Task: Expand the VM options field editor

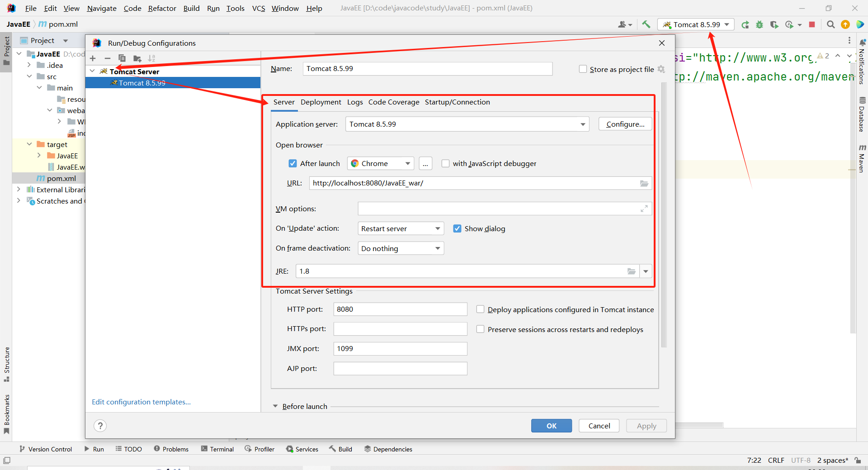Action: (644, 209)
